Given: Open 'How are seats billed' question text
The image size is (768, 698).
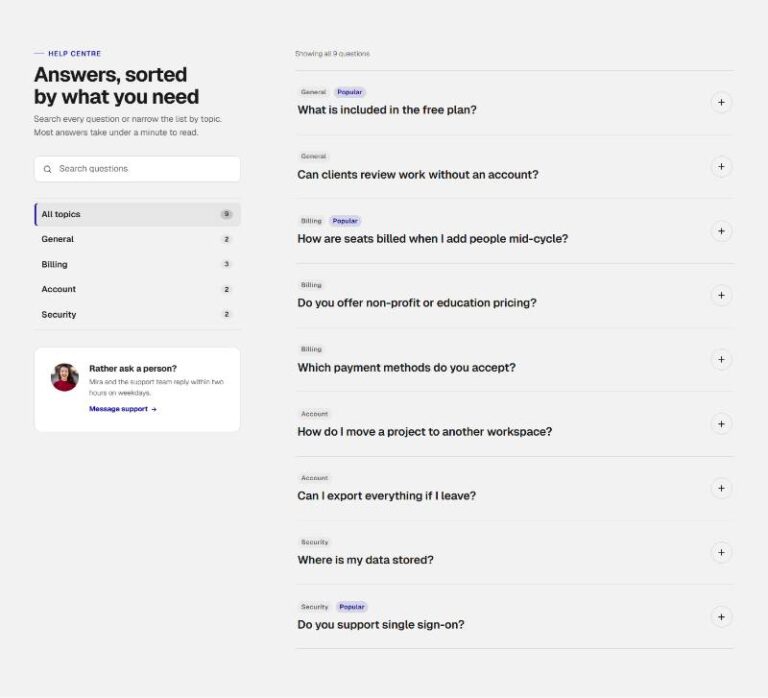Looking at the screenshot, I should click(432, 239).
